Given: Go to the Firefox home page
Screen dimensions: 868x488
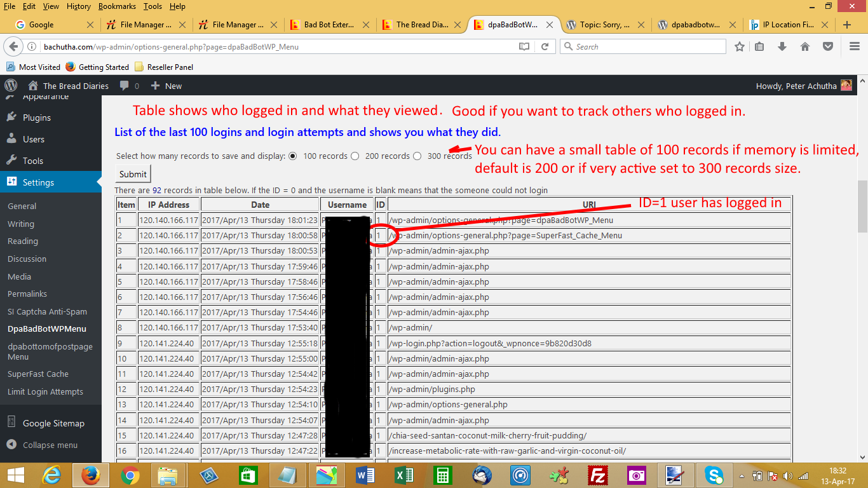Looking at the screenshot, I should (x=805, y=46).
